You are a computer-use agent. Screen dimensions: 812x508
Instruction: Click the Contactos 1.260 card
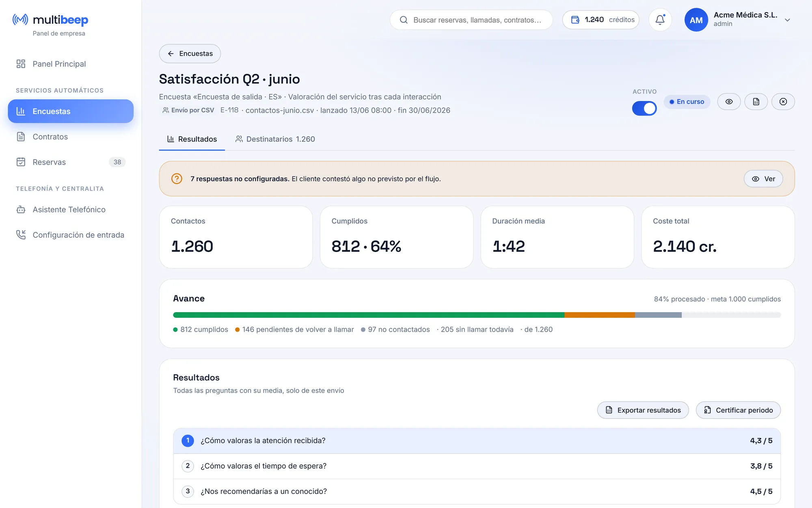coord(236,237)
